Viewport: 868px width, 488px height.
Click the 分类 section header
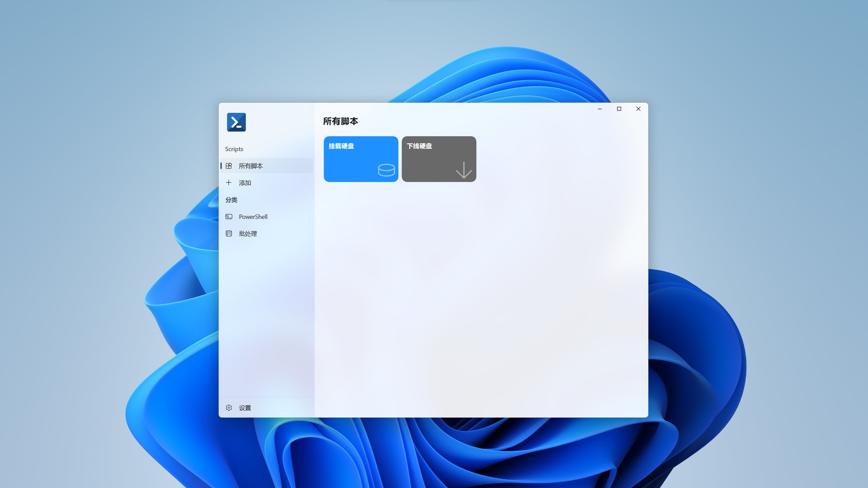(231, 200)
